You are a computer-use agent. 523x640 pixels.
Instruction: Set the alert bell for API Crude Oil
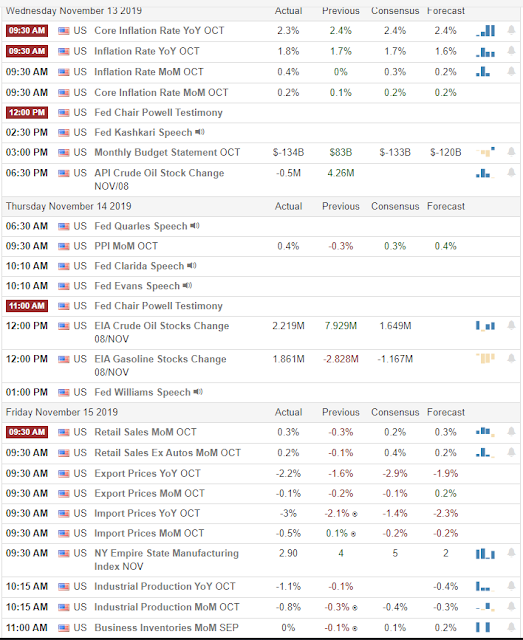click(511, 173)
